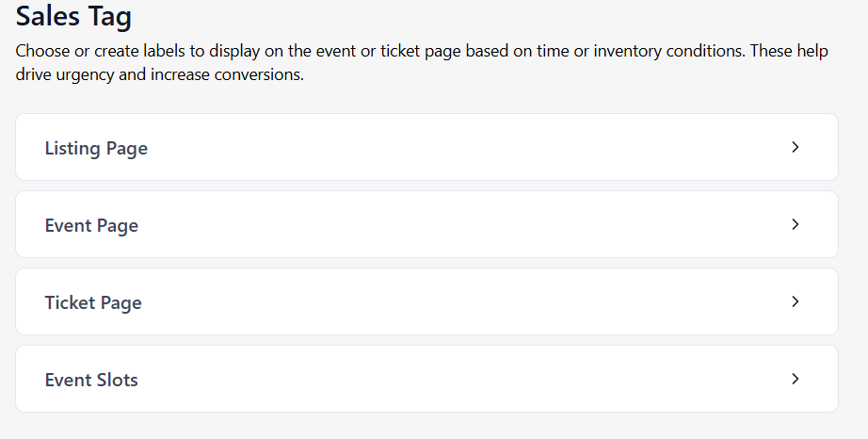Expand the Listing Page section

coord(426,147)
